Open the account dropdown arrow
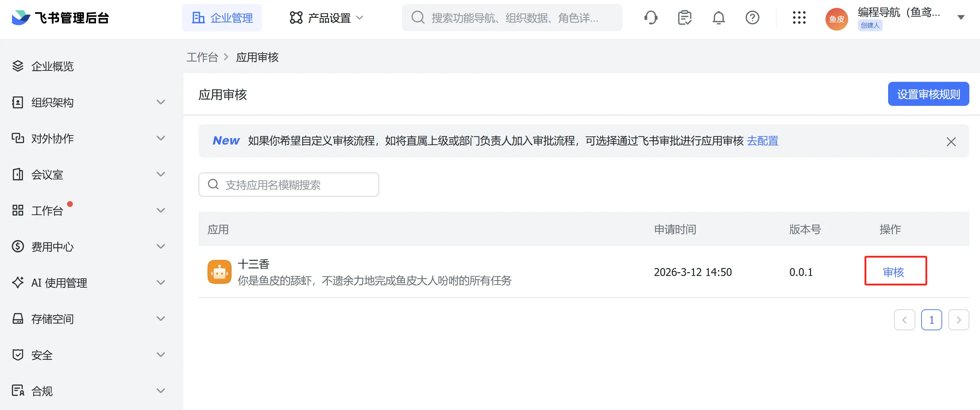The width and height of the screenshot is (980, 410). 961,18
